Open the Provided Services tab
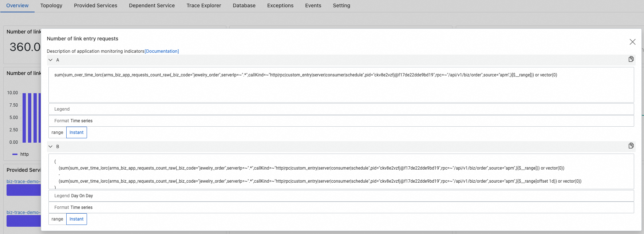 [x=95, y=5]
